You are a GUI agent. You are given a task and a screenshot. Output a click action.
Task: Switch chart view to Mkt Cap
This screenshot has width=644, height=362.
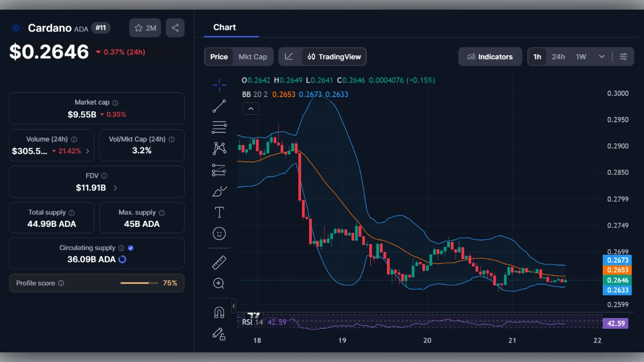(x=253, y=56)
